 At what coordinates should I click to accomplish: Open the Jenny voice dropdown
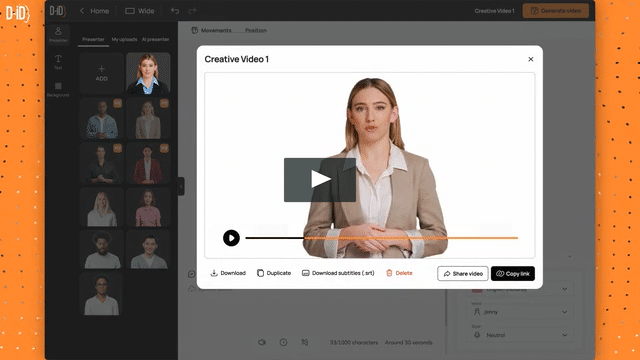[520, 312]
